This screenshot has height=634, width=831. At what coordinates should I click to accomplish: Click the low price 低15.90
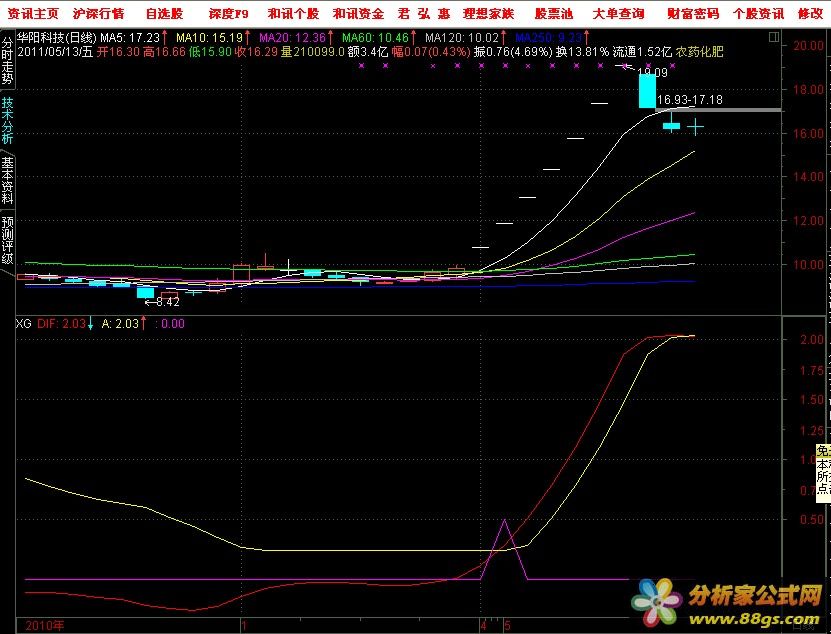pyautogui.click(x=210, y=52)
